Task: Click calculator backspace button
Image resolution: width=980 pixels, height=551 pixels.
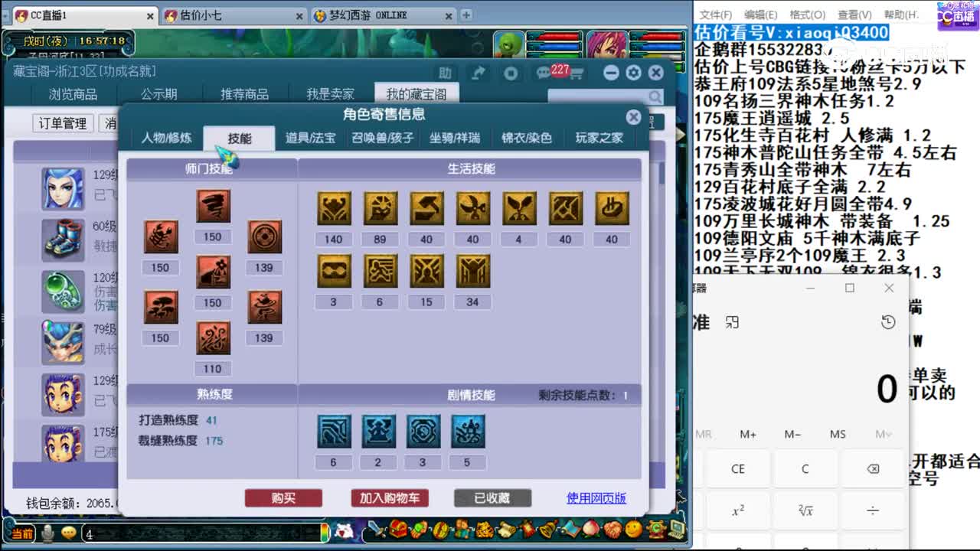Action: pos(872,469)
